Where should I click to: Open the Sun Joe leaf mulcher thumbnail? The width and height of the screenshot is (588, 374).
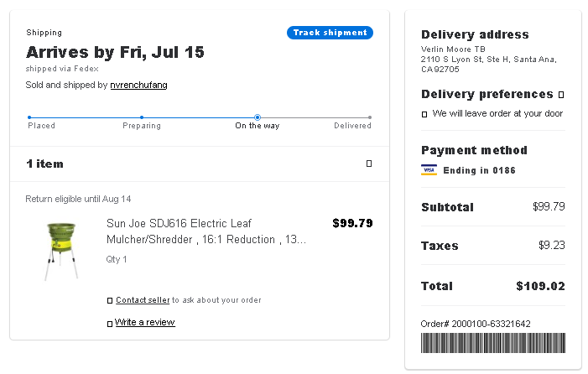point(61,251)
